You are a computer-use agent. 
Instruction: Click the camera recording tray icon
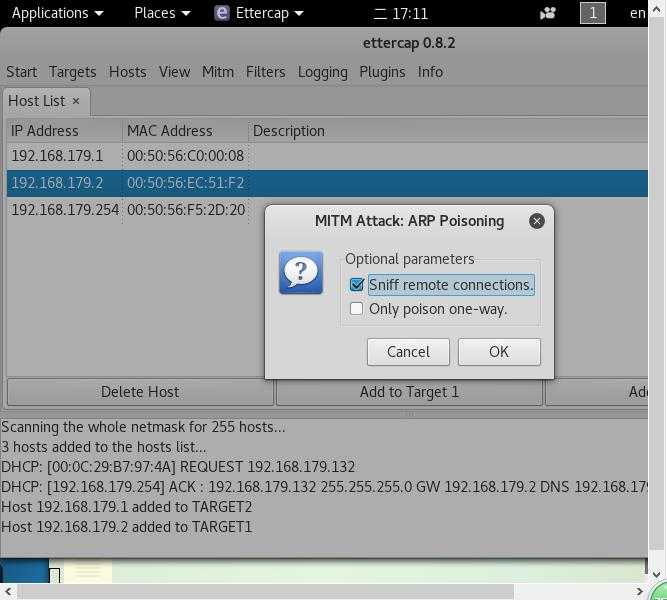pos(548,14)
